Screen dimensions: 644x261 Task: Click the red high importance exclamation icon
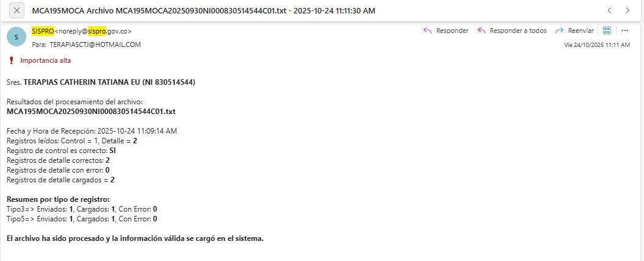[11, 60]
